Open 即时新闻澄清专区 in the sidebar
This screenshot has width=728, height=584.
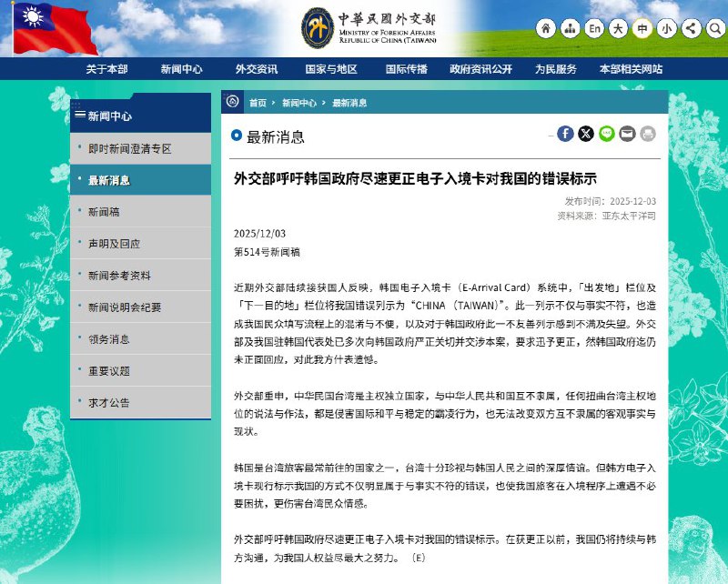tap(140, 148)
